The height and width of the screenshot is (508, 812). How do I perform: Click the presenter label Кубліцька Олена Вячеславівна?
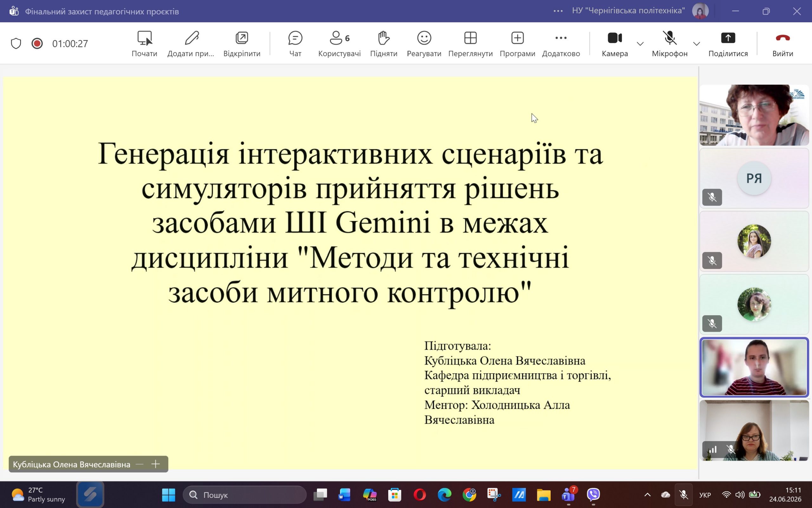71,464
